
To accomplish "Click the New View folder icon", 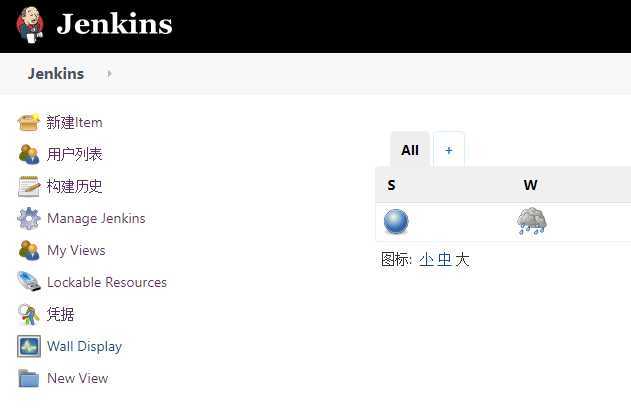I will pos(29,378).
